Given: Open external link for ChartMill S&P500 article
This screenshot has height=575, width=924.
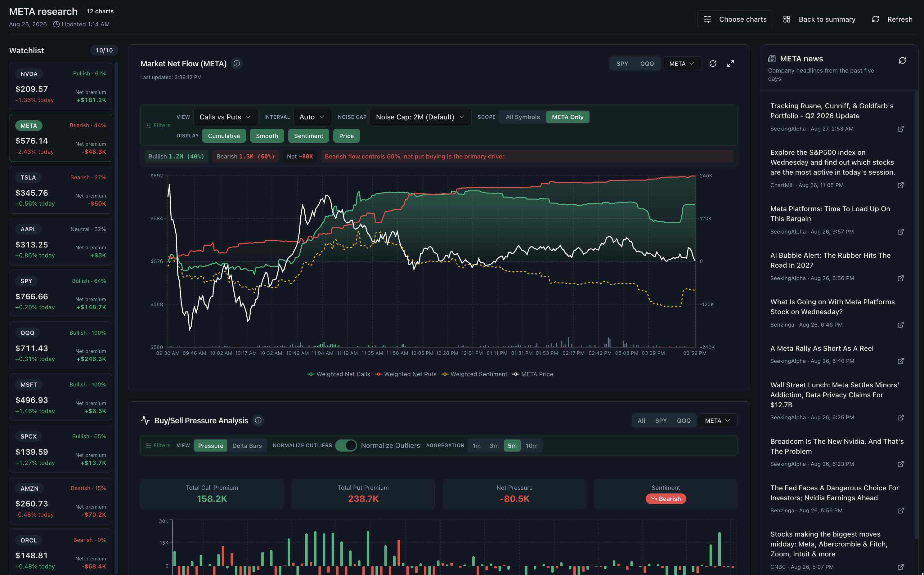Looking at the screenshot, I should pos(900,185).
